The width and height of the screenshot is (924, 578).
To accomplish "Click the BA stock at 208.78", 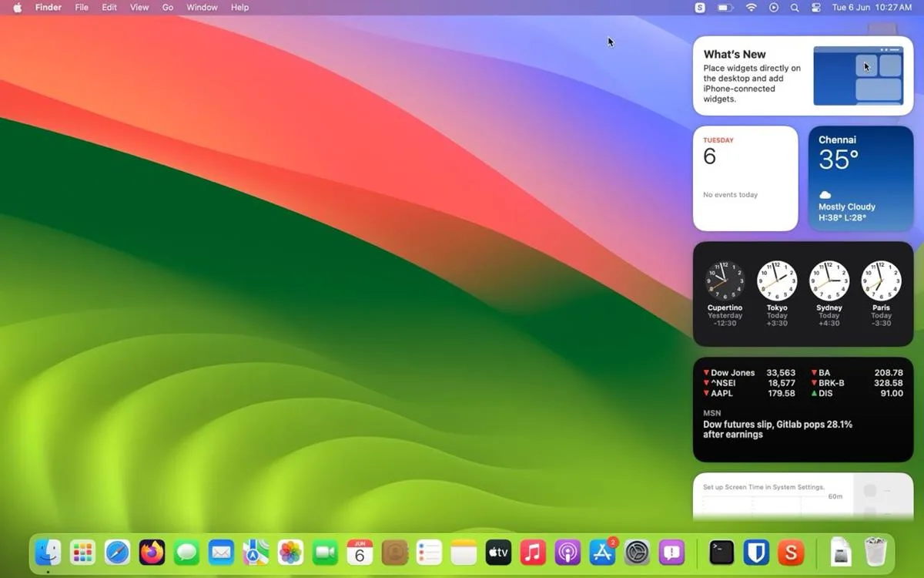I will click(857, 373).
